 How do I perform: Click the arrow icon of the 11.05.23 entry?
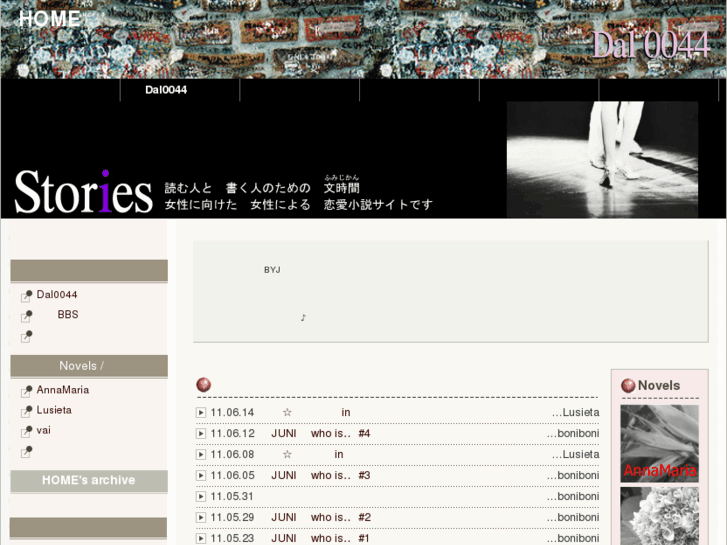201,538
